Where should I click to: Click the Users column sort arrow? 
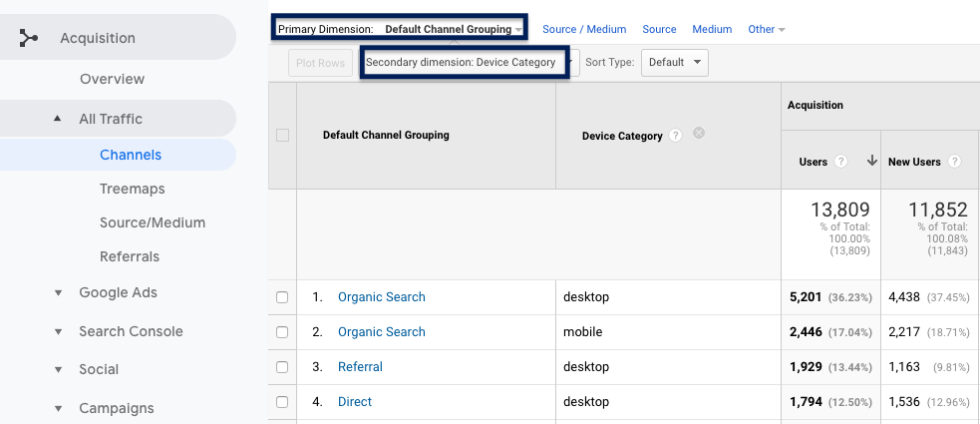click(x=872, y=162)
